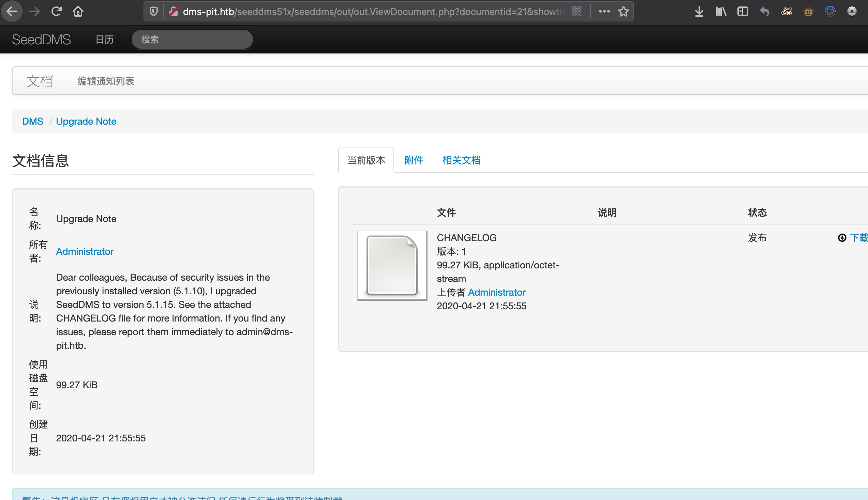Switch to the 相关文档 tab
This screenshot has height=500, width=868.
(461, 160)
